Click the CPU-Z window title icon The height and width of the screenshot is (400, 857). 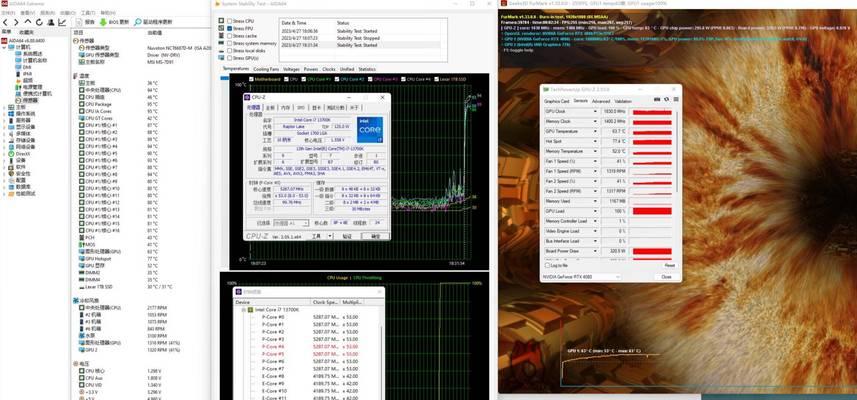[248, 97]
